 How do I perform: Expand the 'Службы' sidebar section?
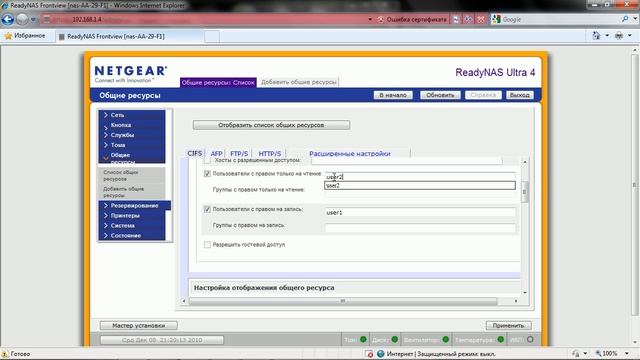click(x=131, y=135)
